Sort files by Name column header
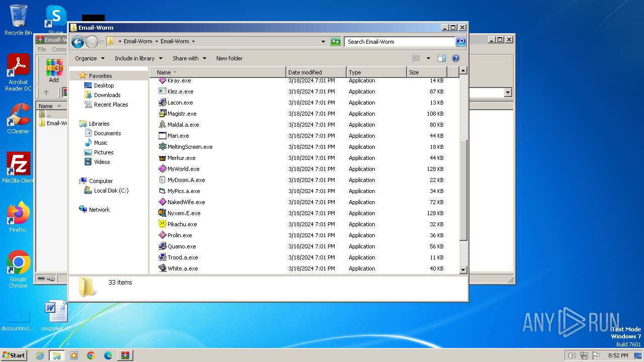The image size is (644, 362). point(218,72)
